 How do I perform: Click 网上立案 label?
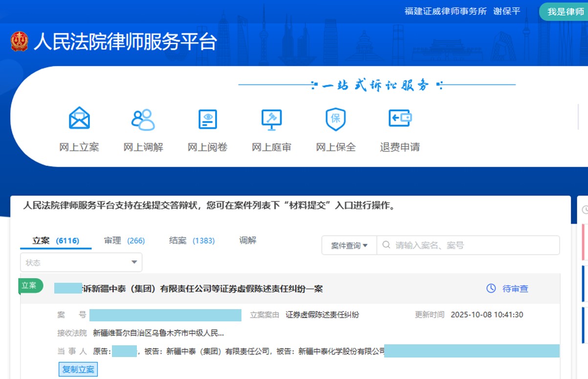pos(79,147)
